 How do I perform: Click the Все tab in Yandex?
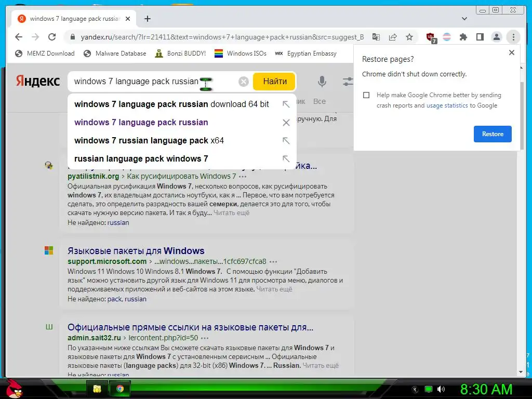[320, 101]
